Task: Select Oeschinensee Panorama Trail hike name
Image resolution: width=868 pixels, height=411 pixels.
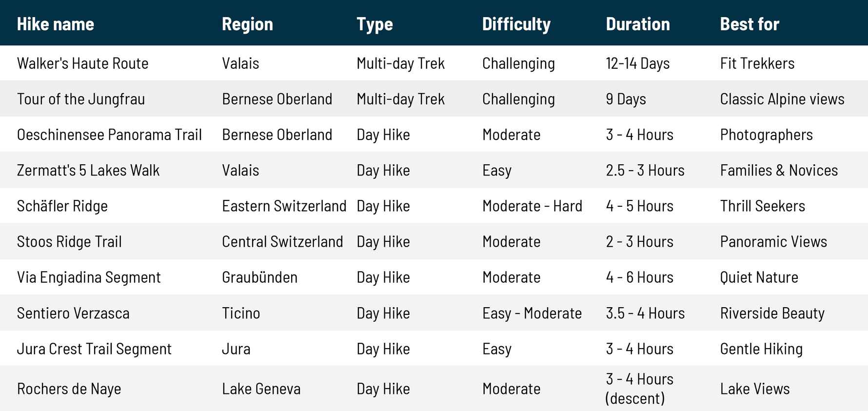Action: tap(109, 135)
